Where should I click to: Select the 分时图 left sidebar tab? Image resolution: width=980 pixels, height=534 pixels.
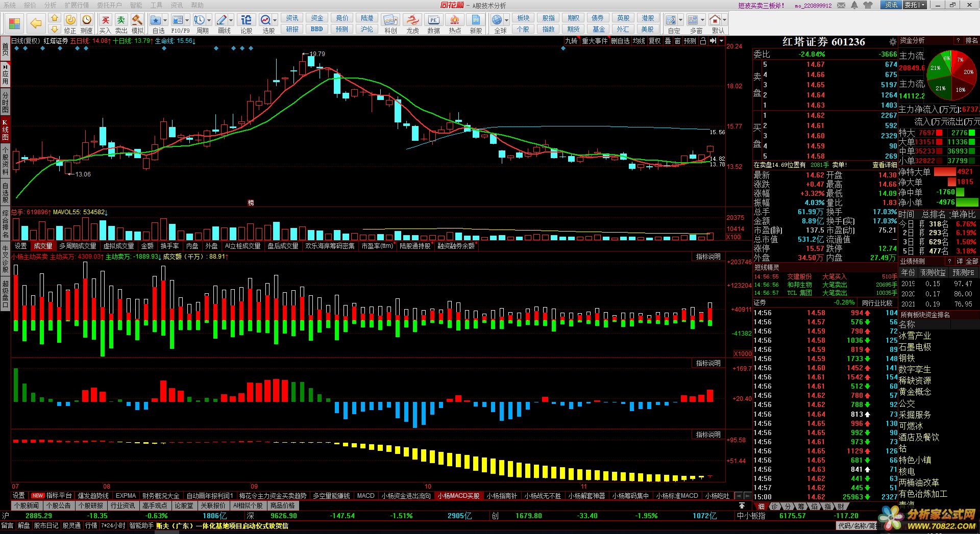point(5,103)
